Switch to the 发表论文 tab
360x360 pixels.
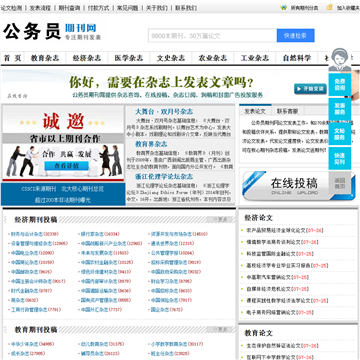255,111
